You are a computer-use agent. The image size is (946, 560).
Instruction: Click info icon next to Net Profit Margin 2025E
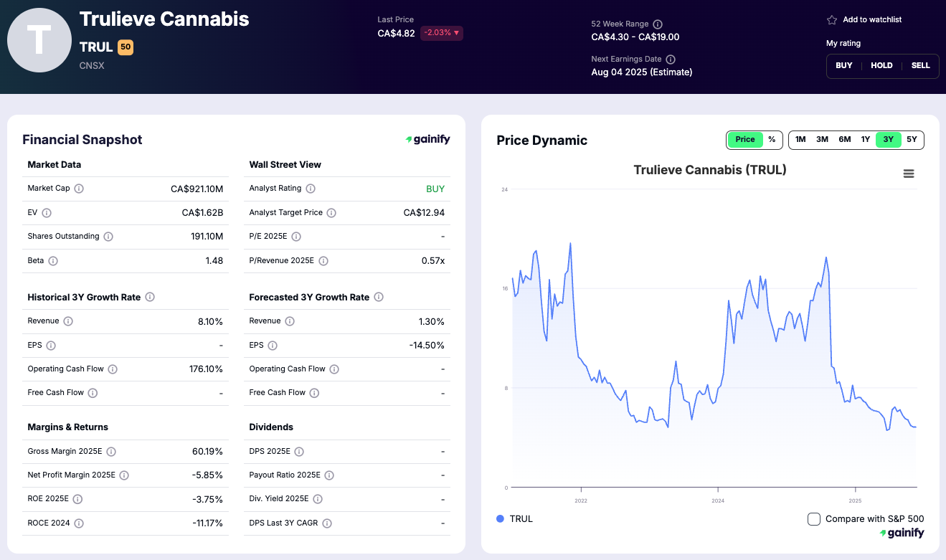[124, 475]
